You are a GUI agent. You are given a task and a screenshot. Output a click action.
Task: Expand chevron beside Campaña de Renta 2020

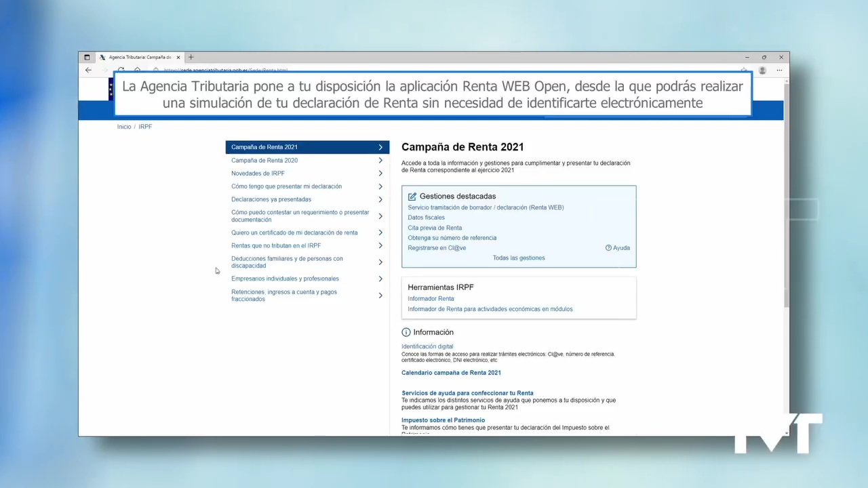(x=380, y=161)
